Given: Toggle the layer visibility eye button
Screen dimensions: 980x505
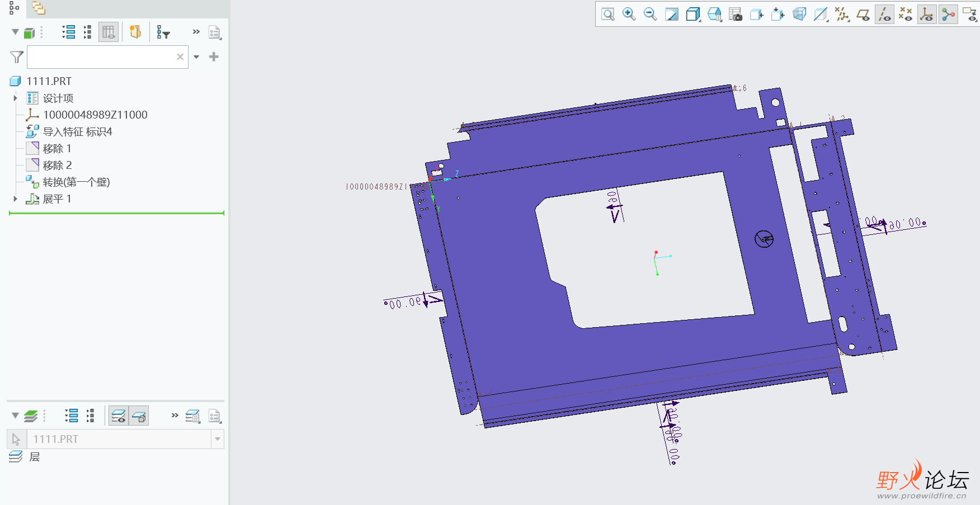Looking at the screenshot, I should click(x=119, y=416).
